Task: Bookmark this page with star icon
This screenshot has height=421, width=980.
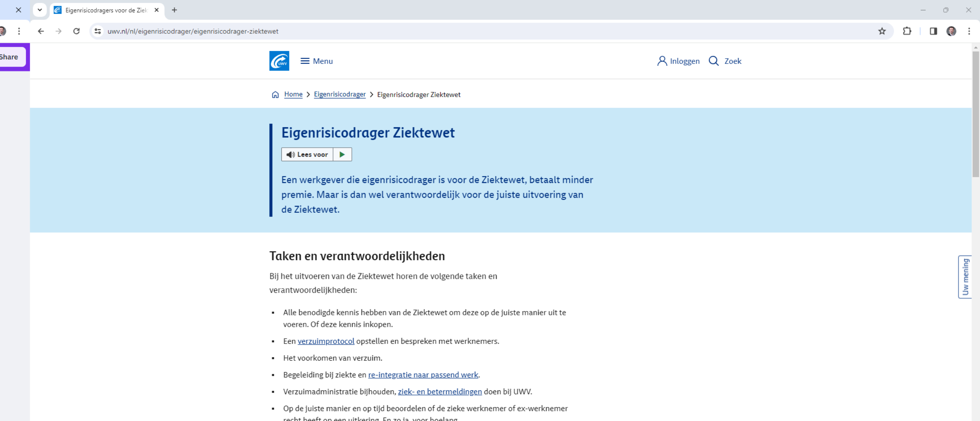Action: tap(882, 31)
